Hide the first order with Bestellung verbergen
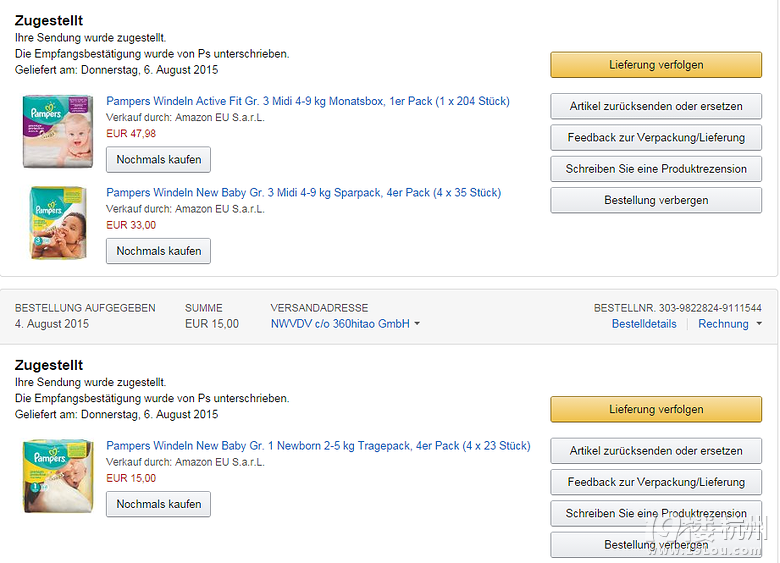Viewport: 780px width, 563px height. pos(656,200)
